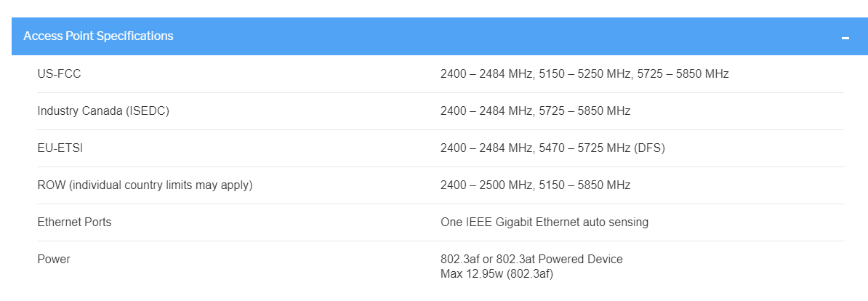Click the Industry Canada frequency values
868x301 pixels.
[535, 111]
